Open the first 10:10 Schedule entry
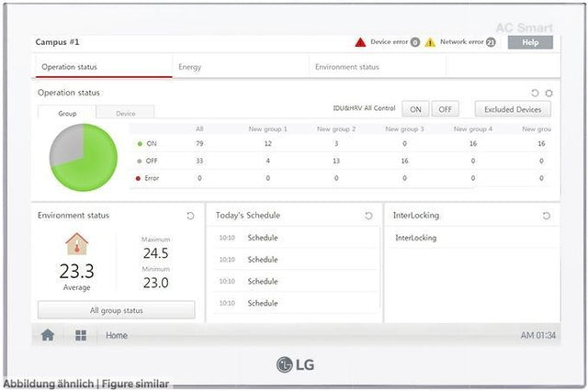Image resolution: width=588 pixels, height=391 pixels. coord(296,238)
